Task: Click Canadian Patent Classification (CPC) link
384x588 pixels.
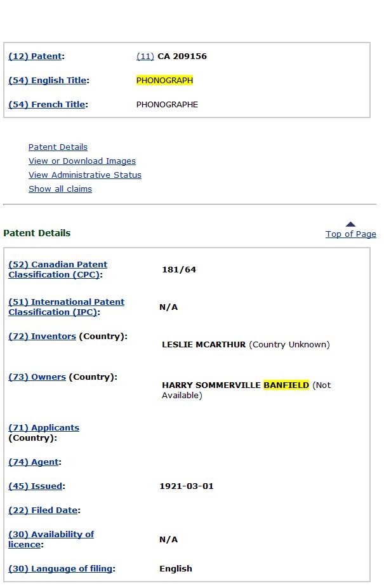Action: [x=57, y=269]
